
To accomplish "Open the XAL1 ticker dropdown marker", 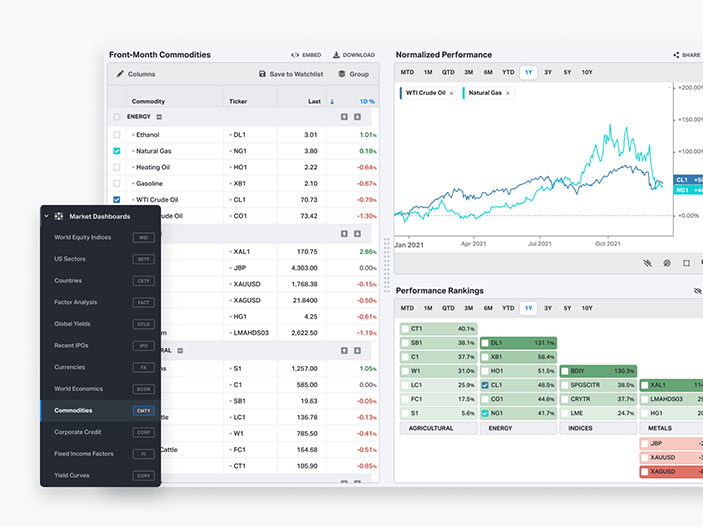I will tap(231, 252).
